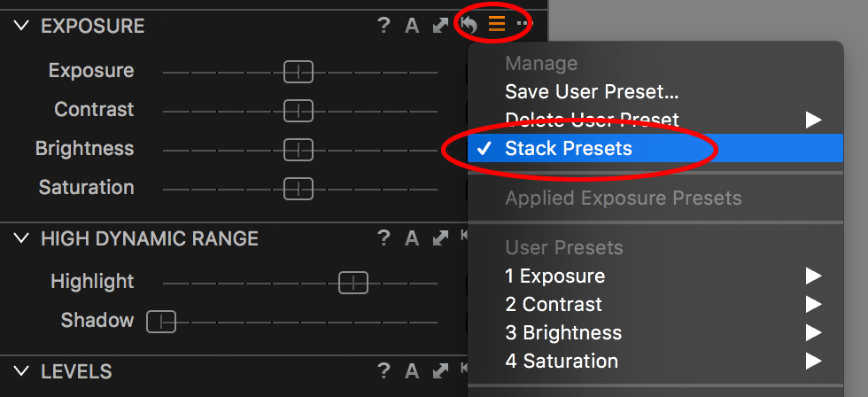Open the Exposure tool help question mark
The width and height of the screenshot is (868, 397).
pyautogui.click(x=384, y=26)
